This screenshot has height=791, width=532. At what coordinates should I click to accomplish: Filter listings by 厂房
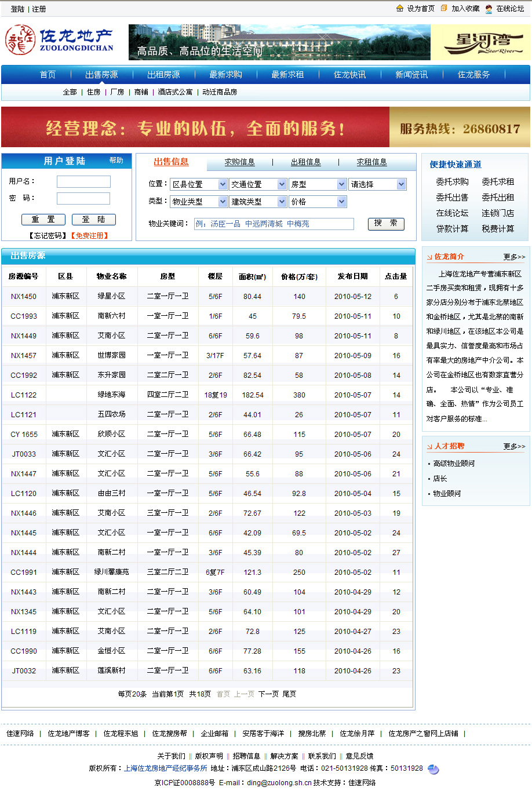click(117, 92)
